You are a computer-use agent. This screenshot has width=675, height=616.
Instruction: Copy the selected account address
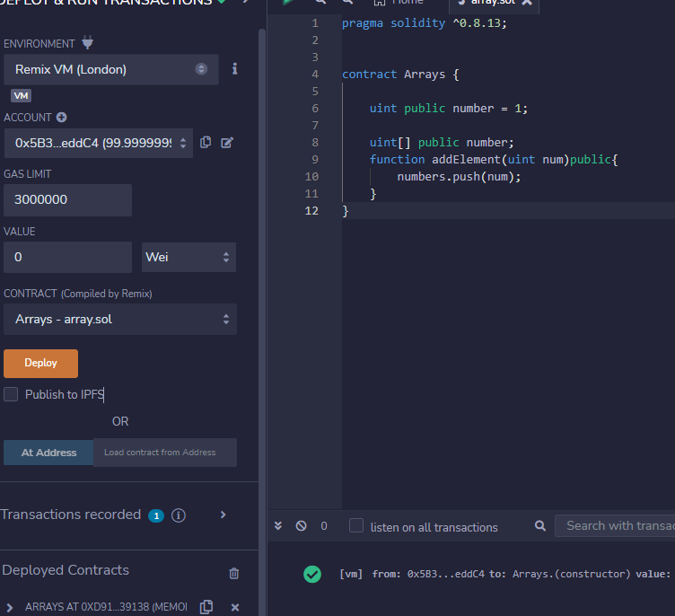pos(206,143)
